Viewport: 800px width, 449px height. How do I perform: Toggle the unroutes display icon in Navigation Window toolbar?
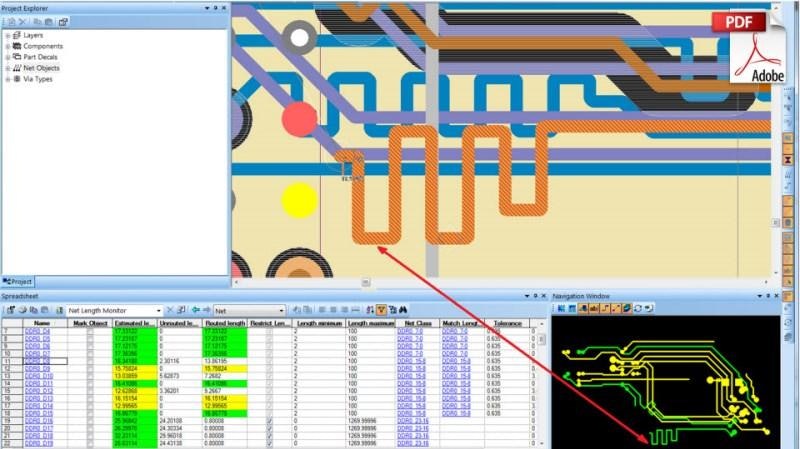point(616,309)
